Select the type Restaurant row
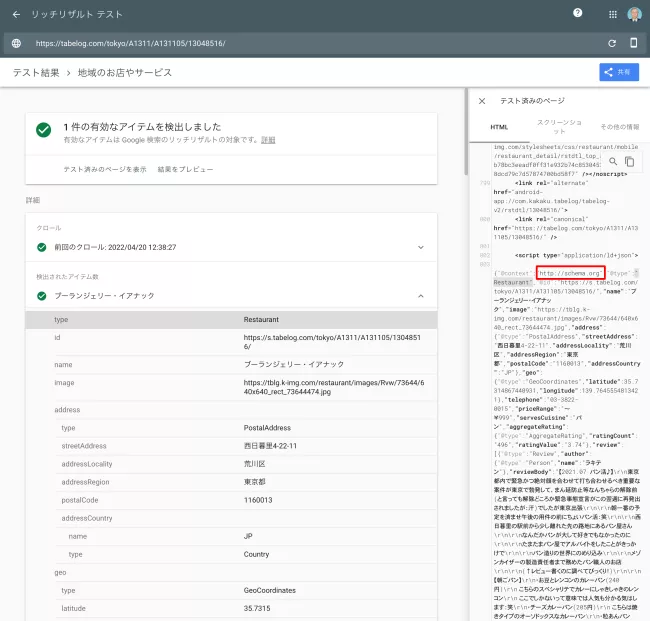The width and height of the screenshot is (650, 621). click(x=231, y=320)
